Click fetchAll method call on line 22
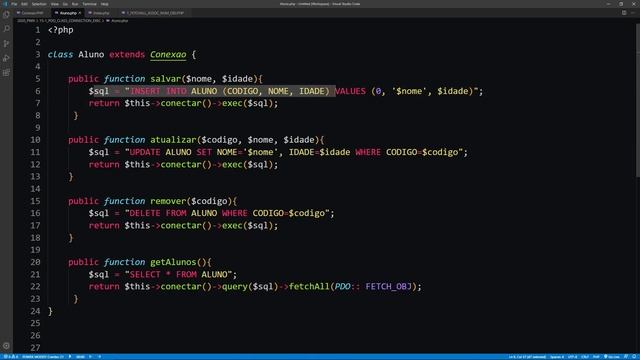Viewport: 640px width, 360px height. [309, 287]
